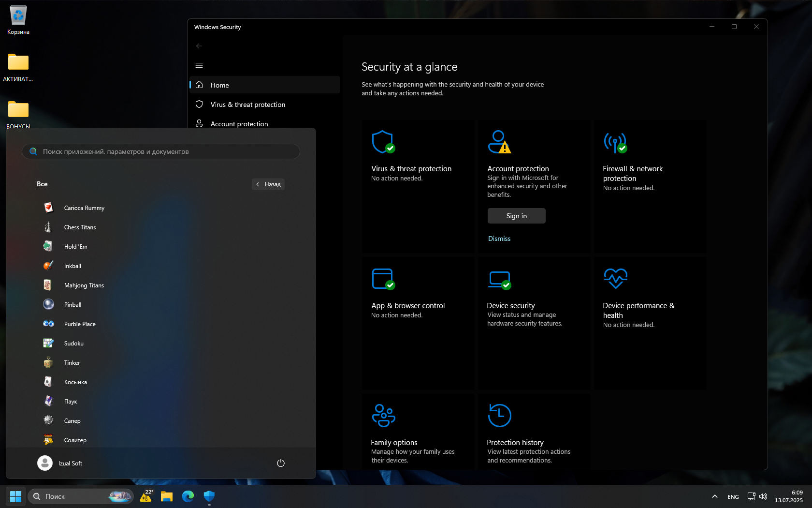
Task: Click the taskbar Поиск search box
Action: pos(81,496)
